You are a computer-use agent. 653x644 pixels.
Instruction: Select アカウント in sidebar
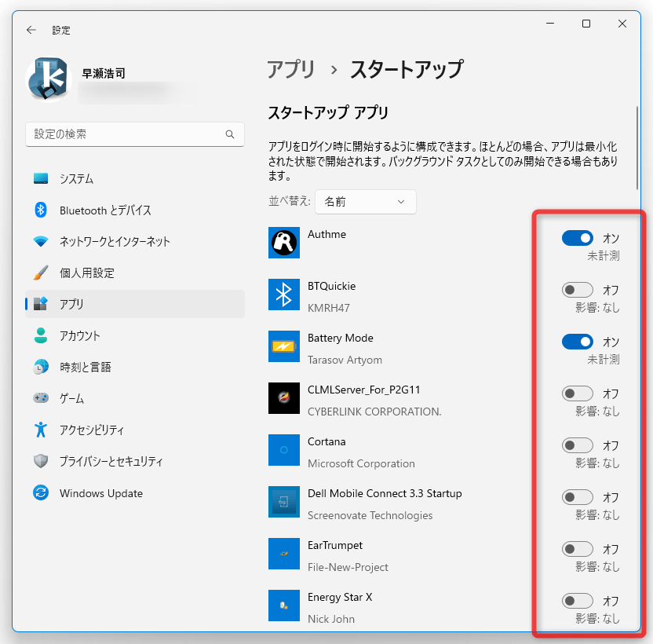[135, 335]
